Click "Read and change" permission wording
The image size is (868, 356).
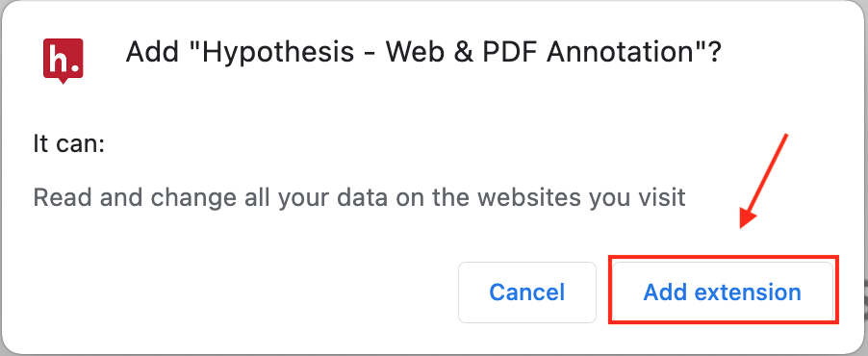click(x=121, y=197)
